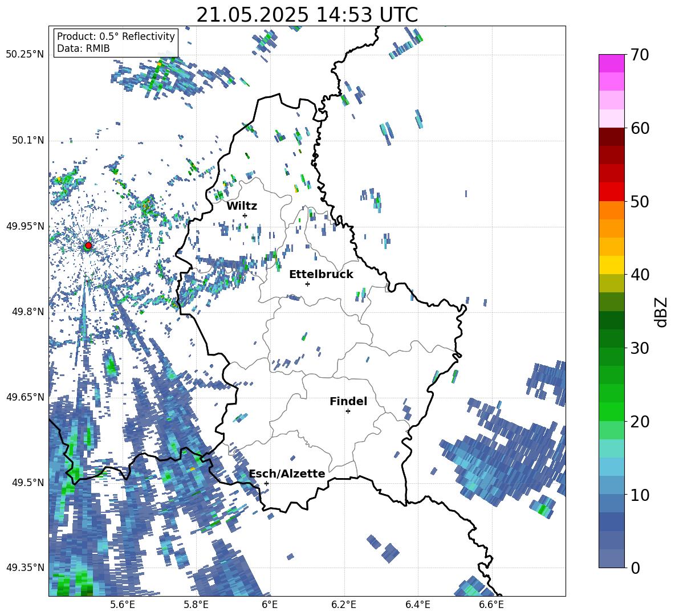Image resolution: width=675 pixels, height=616 pixels.
Task: Click the Ettelbruck station cross marker
Action: pos(307,284)
